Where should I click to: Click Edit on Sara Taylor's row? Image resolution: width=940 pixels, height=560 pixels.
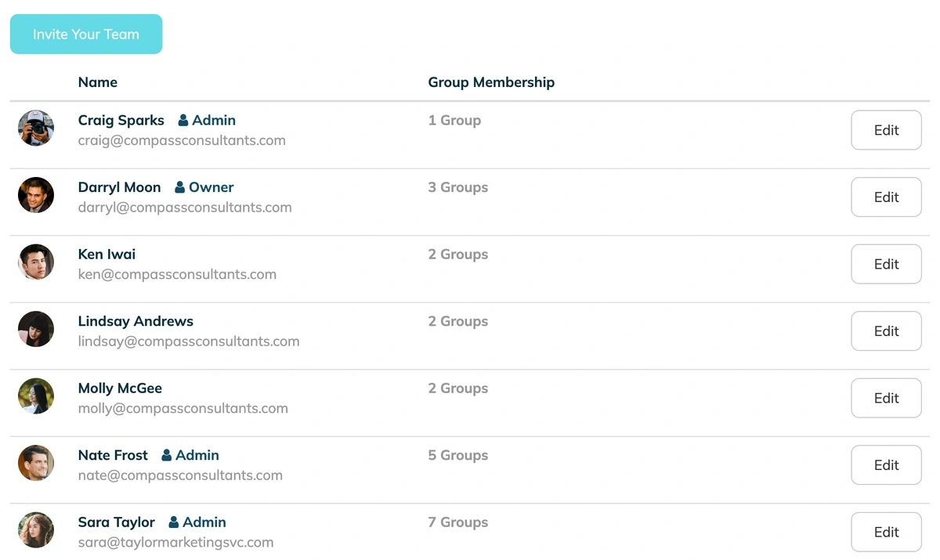[x=886, y=532]
